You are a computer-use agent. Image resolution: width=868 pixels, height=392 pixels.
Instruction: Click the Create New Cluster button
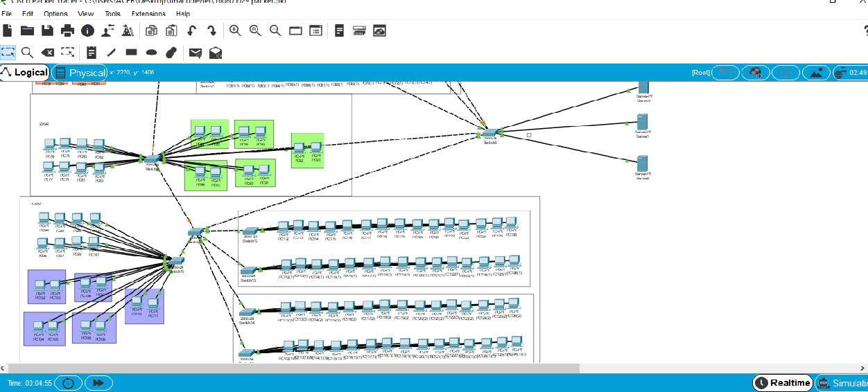[756, 73]
